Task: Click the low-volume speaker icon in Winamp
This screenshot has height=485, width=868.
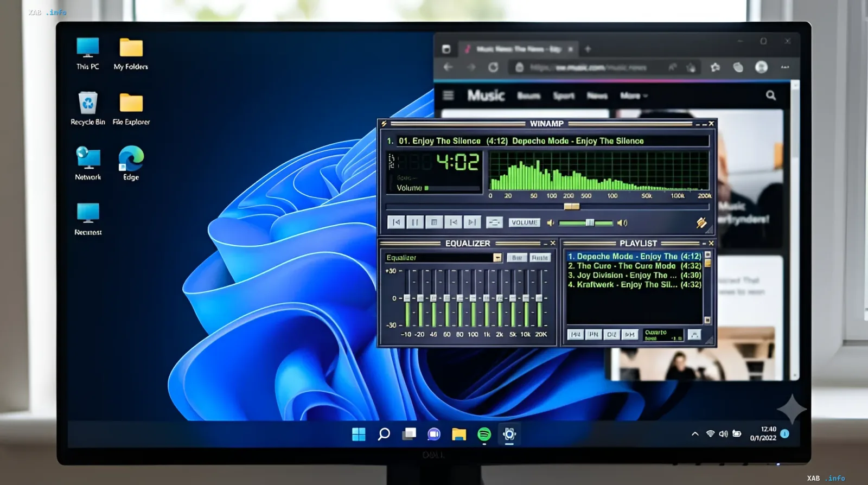Action: click(551, 223)
